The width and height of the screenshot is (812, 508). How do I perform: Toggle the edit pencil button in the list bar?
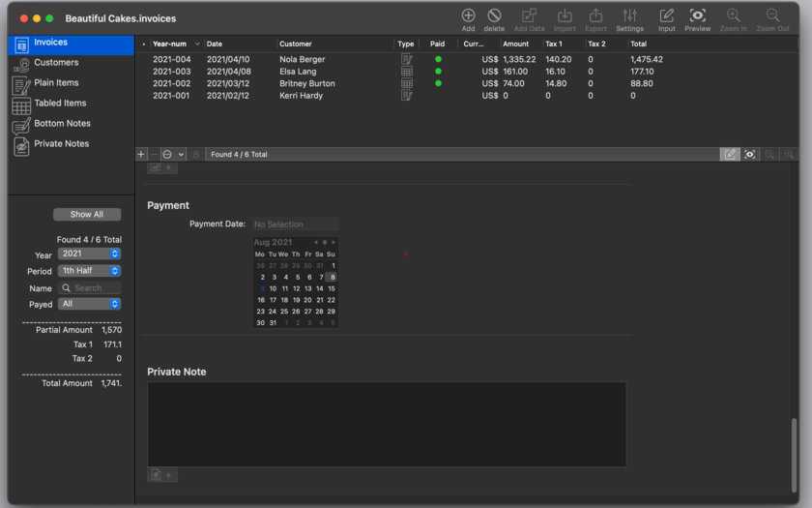730,155
